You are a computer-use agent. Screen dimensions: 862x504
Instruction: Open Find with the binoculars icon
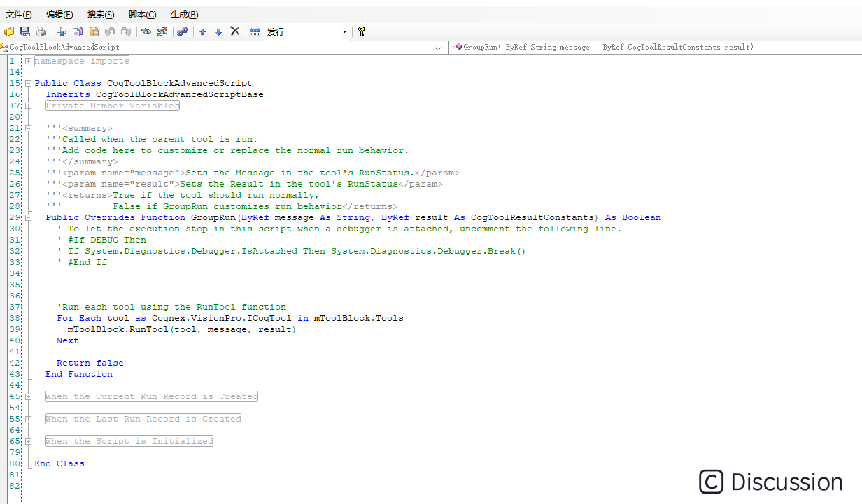click(x=146, y=31)
